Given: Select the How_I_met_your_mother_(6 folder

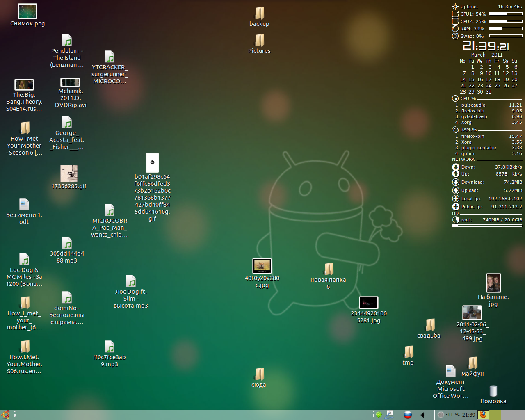Looking at the screenshot, I should (24, 313).
